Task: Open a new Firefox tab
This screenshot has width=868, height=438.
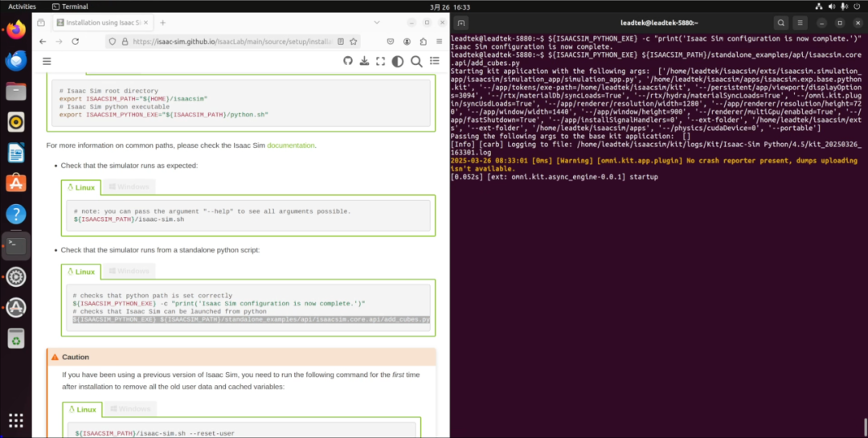Action: tap(162, 23)
